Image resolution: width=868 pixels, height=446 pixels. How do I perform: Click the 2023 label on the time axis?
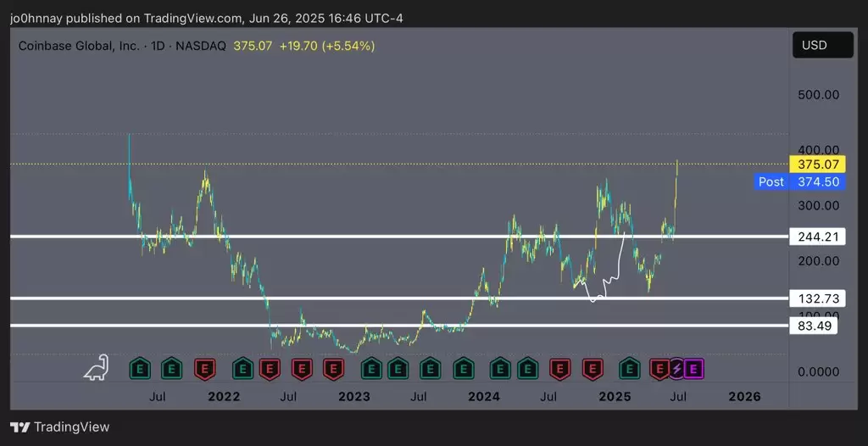[x=354, y=397]
